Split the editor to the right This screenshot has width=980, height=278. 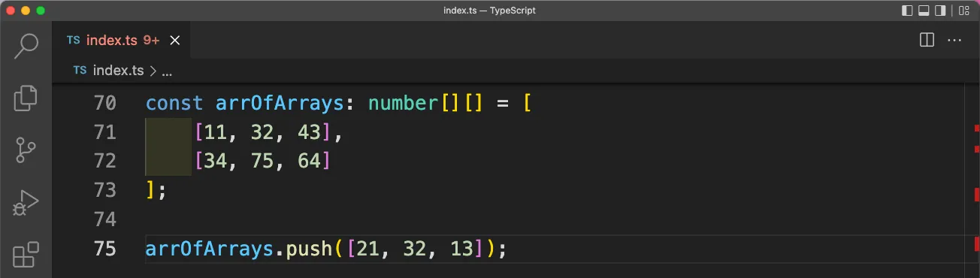click(x=927, y=40)
